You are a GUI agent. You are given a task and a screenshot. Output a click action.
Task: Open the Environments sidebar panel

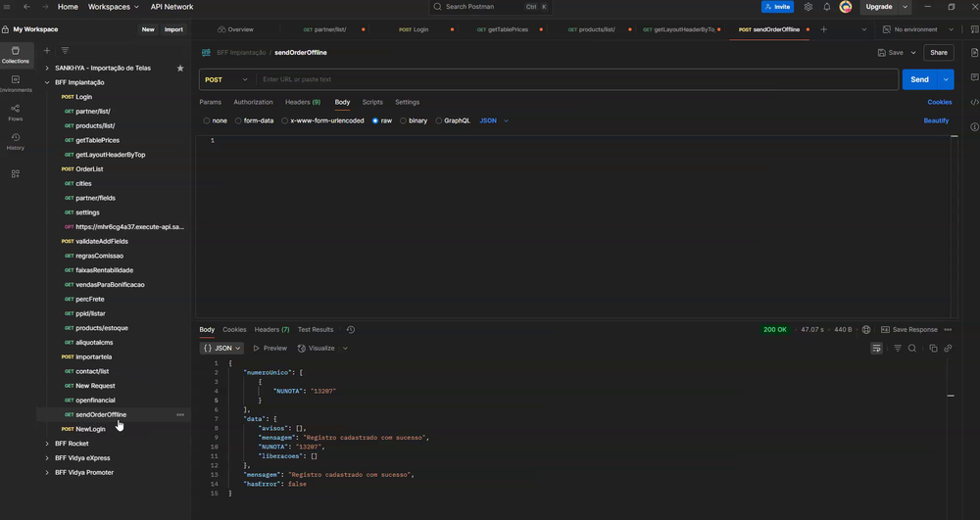pos(16,83)
